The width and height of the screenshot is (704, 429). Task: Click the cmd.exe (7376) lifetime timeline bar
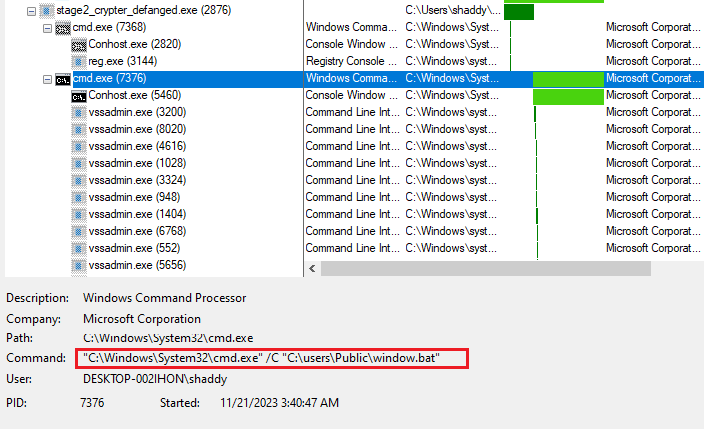click(568, 80)
